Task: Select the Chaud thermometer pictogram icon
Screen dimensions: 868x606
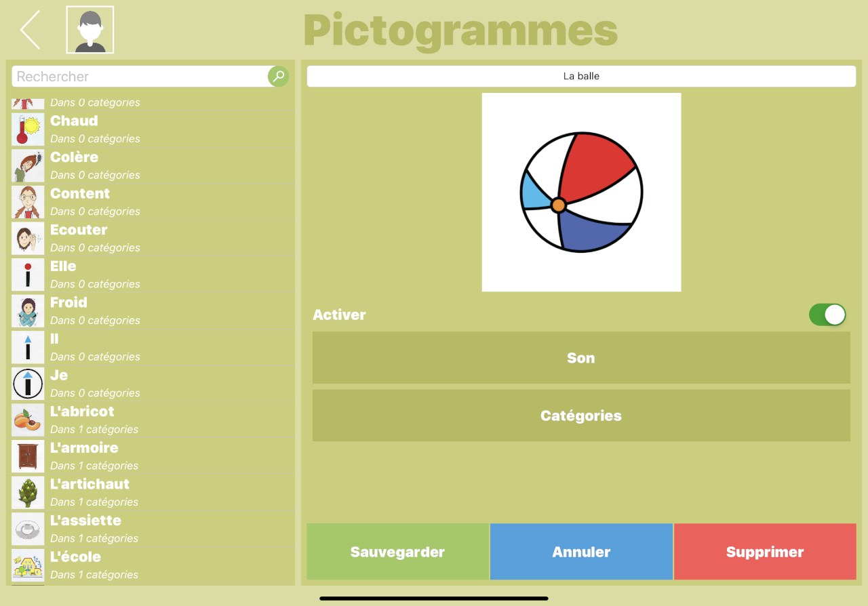Action: (x=28, y=129)
